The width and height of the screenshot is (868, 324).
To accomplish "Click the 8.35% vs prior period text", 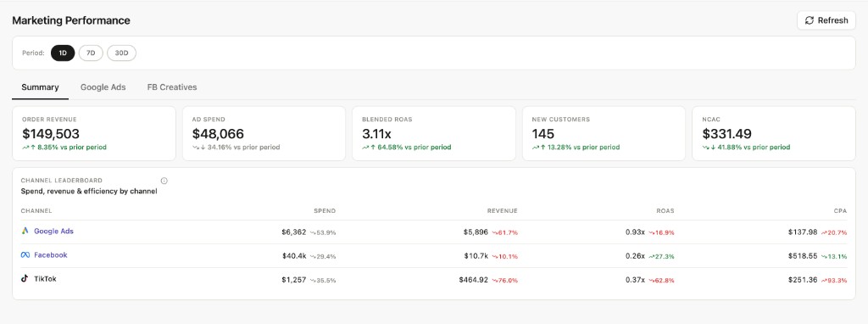I will coord(72,148).
